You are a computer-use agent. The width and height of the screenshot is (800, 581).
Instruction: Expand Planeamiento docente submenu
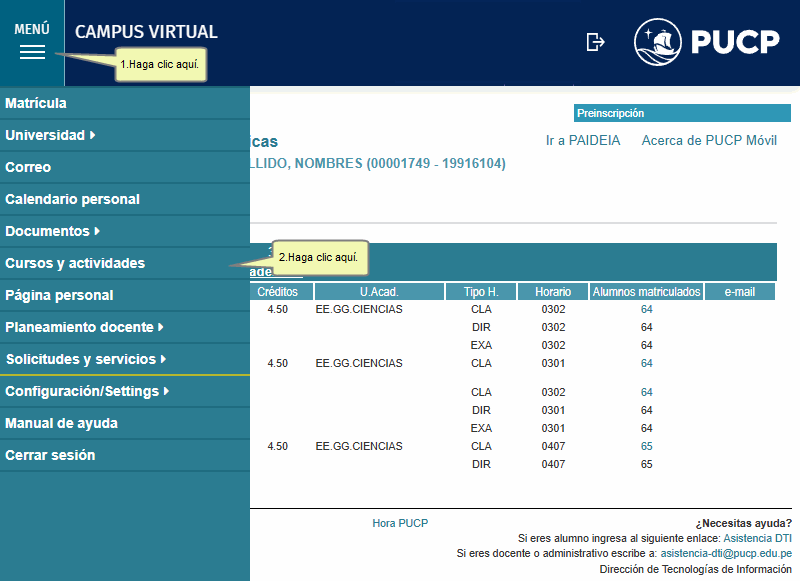click(124, 327)
